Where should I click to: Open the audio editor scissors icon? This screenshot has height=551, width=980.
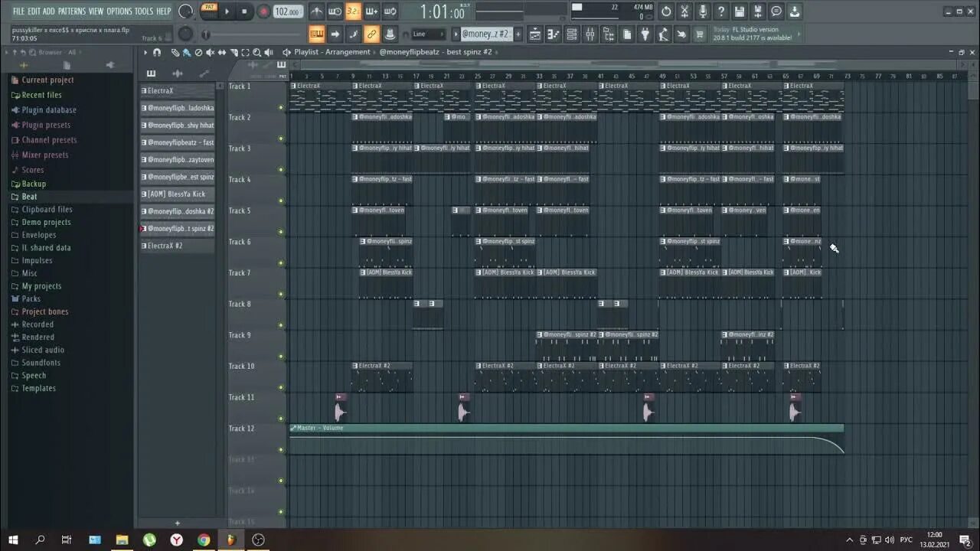pyautogui.click(x=684, y=11)
